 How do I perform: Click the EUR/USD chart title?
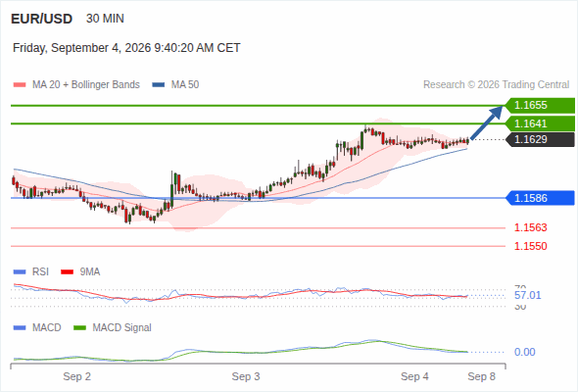42,19
